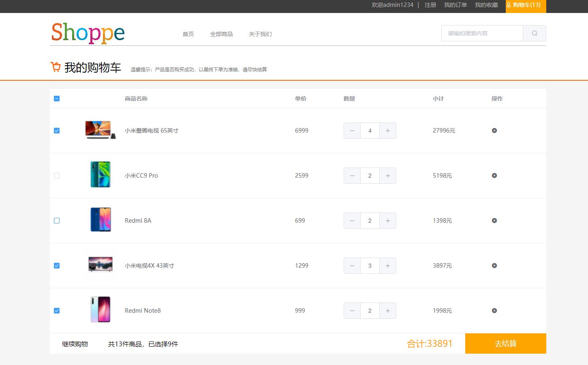Remove 小米壁画电视 65英寸 from cart
588x365 pixels.
[494, 131]
